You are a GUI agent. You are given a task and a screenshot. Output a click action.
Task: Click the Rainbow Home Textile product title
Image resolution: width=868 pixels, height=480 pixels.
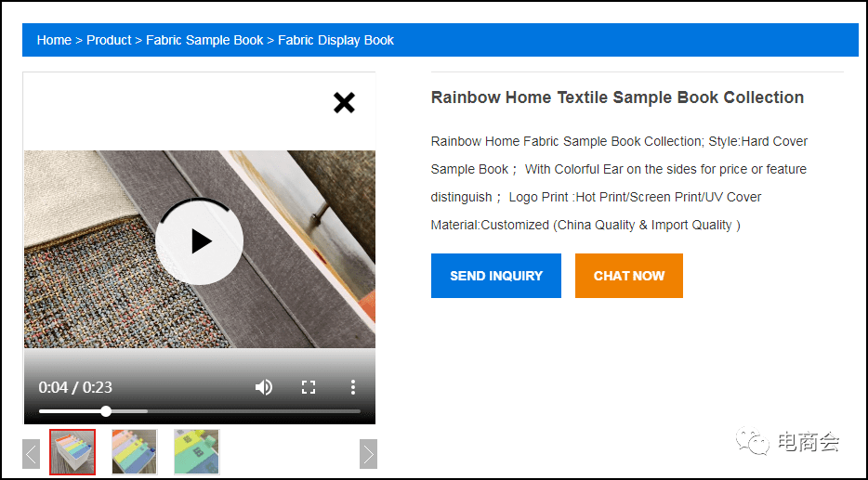617,97
